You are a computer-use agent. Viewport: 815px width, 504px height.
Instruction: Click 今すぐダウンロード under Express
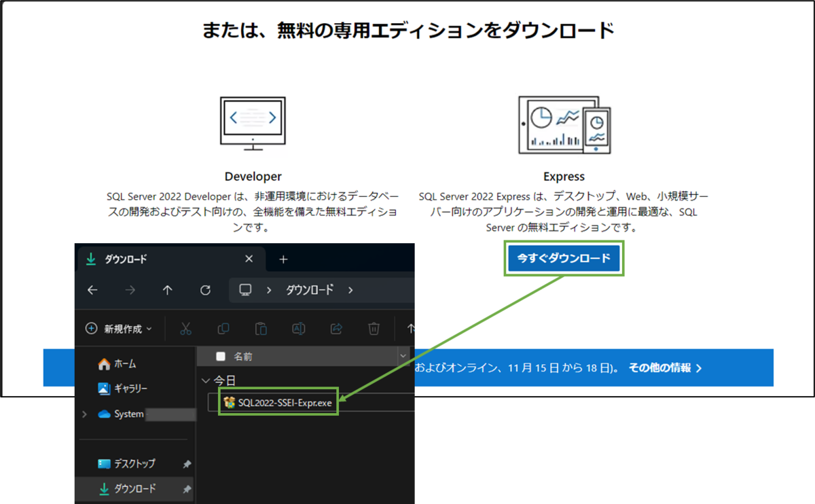(x=564, y=258)
